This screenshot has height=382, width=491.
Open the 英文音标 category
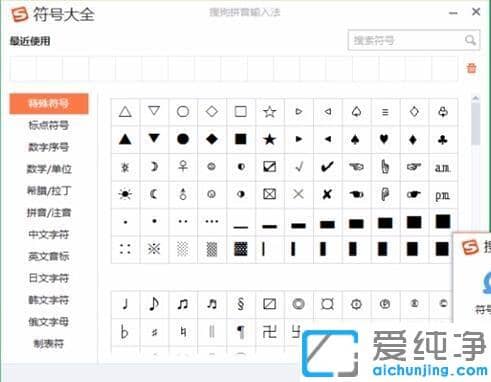(49, 256)
